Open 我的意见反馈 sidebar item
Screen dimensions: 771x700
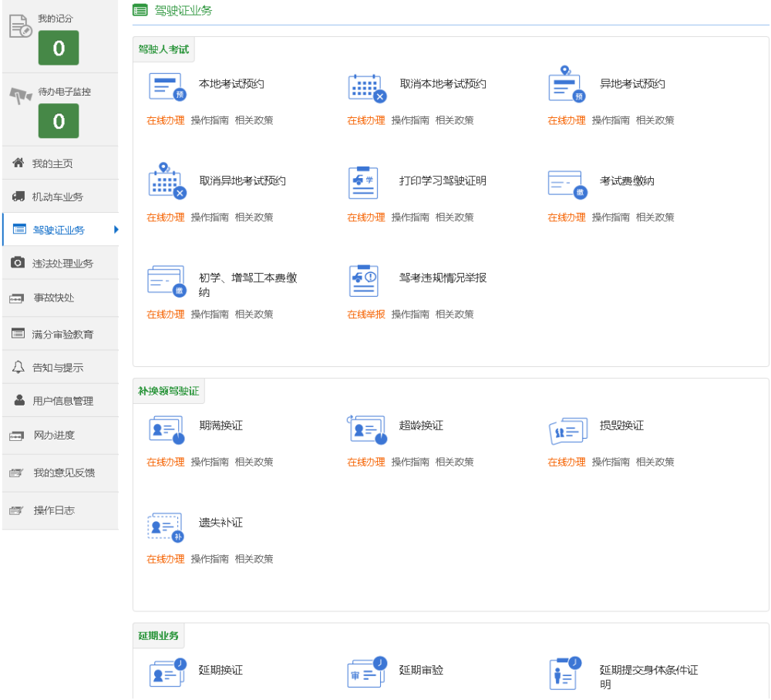(60, 473)
